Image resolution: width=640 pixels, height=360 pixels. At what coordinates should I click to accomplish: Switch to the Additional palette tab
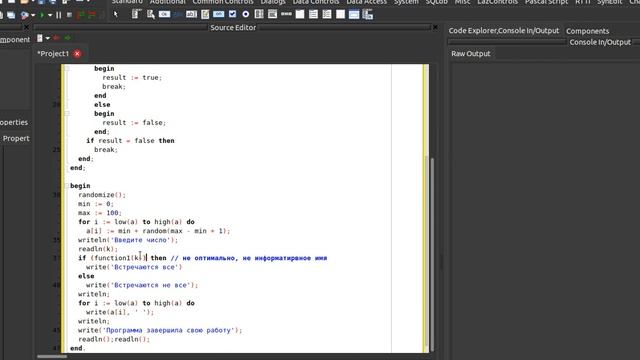click(167, 2)
